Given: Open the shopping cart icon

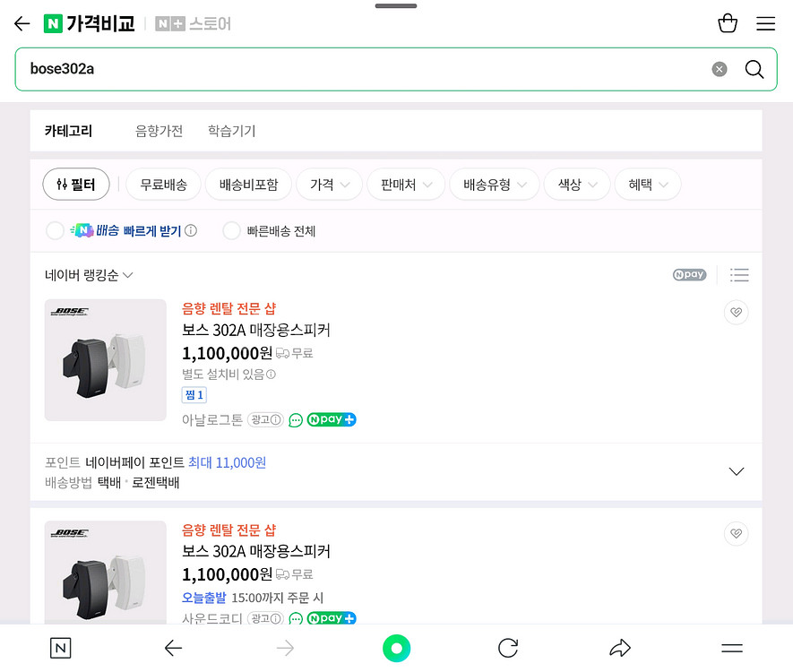Looking at the screenshot, I should pyautogui.click(x=728, y=24).
